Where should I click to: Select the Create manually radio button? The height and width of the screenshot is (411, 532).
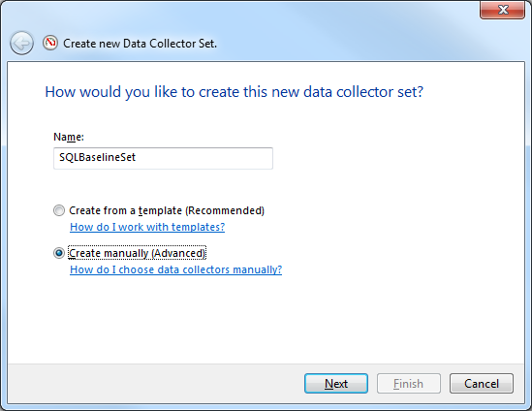coord(59,253)
